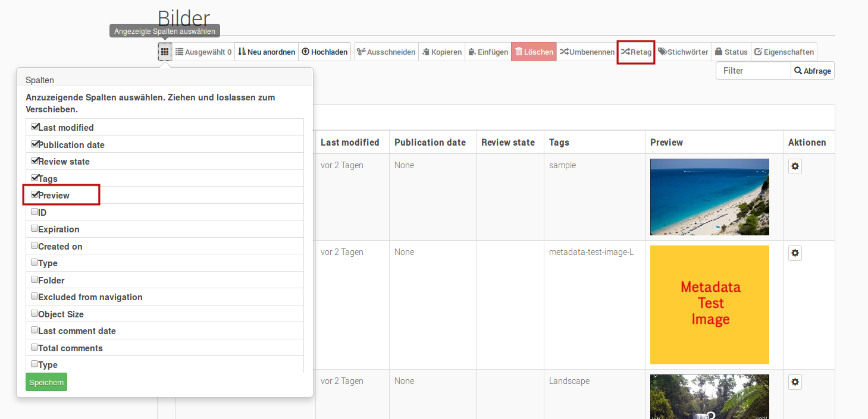Open the column selection panel

[x=165, y=51]
